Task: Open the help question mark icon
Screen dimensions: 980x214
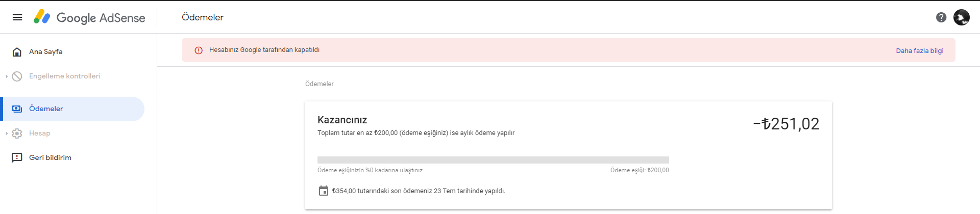Action: coord(941,17)
